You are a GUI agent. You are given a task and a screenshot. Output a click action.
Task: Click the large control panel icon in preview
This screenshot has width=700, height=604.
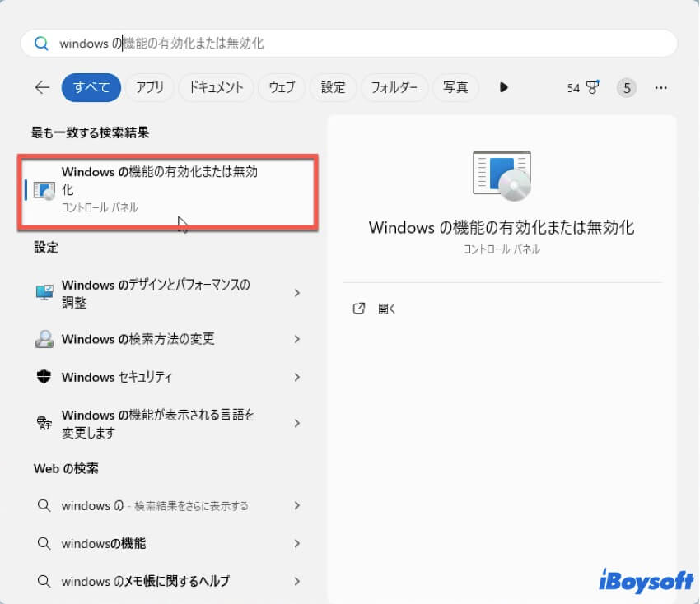pyautogui.click(x=502, y=175)
